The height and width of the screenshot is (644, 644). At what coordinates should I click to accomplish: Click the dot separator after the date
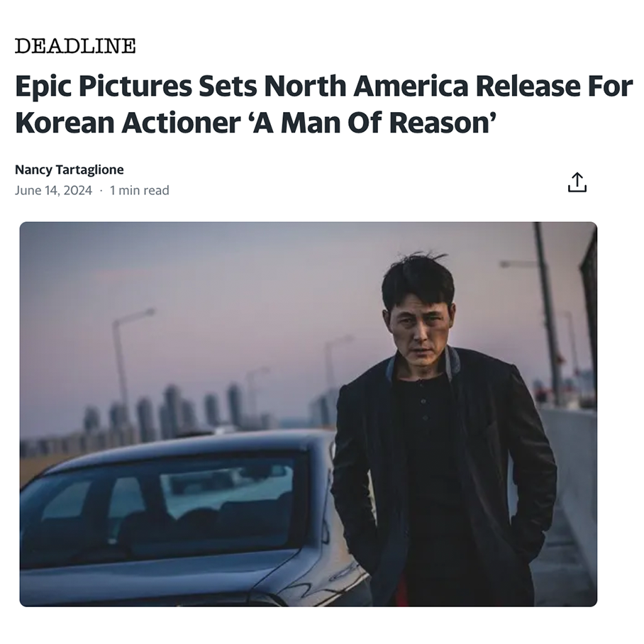tap(101, 191)
